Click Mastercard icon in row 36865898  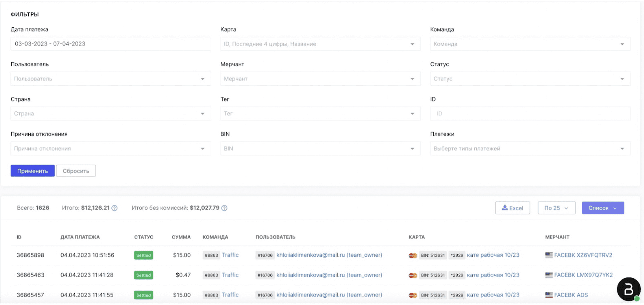(x=413, y=255)
